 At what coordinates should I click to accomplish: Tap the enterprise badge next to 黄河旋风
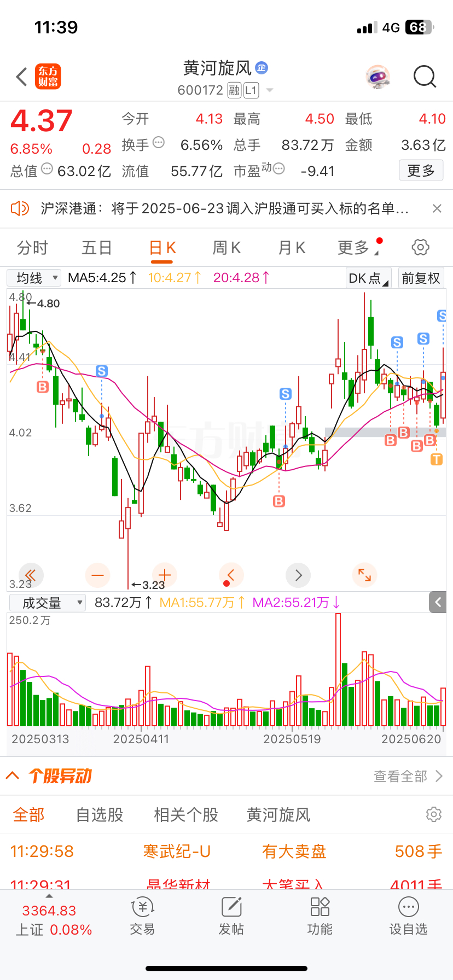pos(262,68)
